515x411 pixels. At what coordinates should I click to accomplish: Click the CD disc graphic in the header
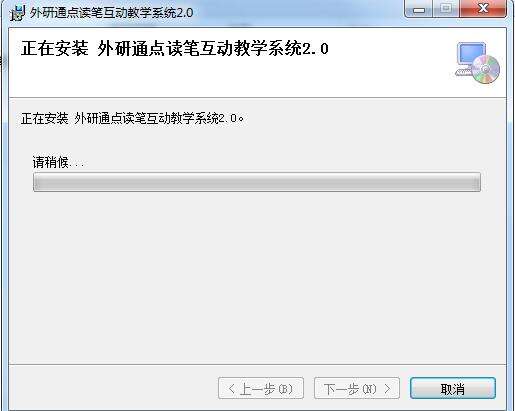pos(485,69)
